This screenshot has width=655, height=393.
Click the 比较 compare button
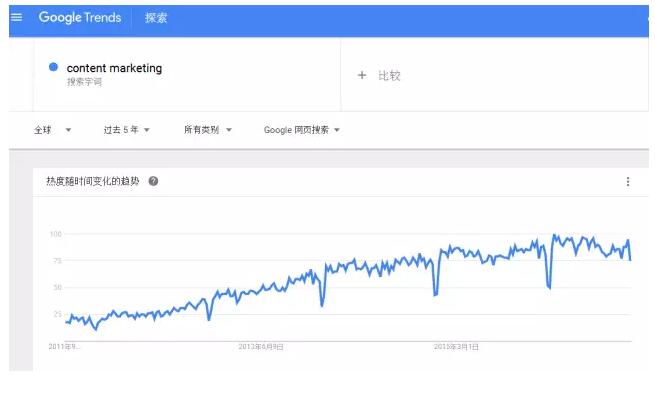(389, 76)
